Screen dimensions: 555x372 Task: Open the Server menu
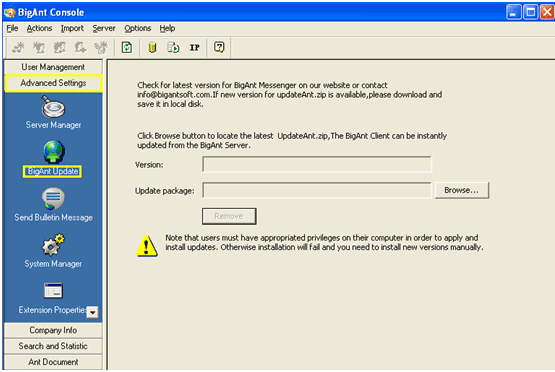pos(104,28)
